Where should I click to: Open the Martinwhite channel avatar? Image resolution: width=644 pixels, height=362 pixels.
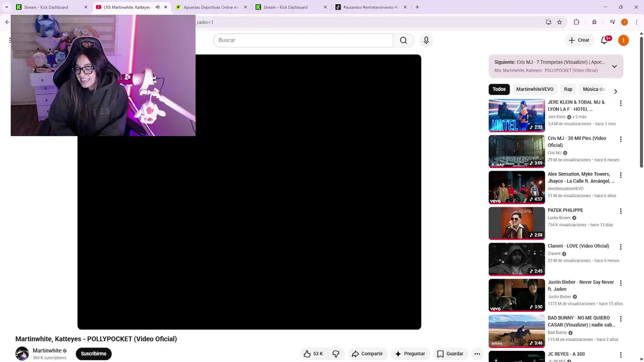point(22,353)
